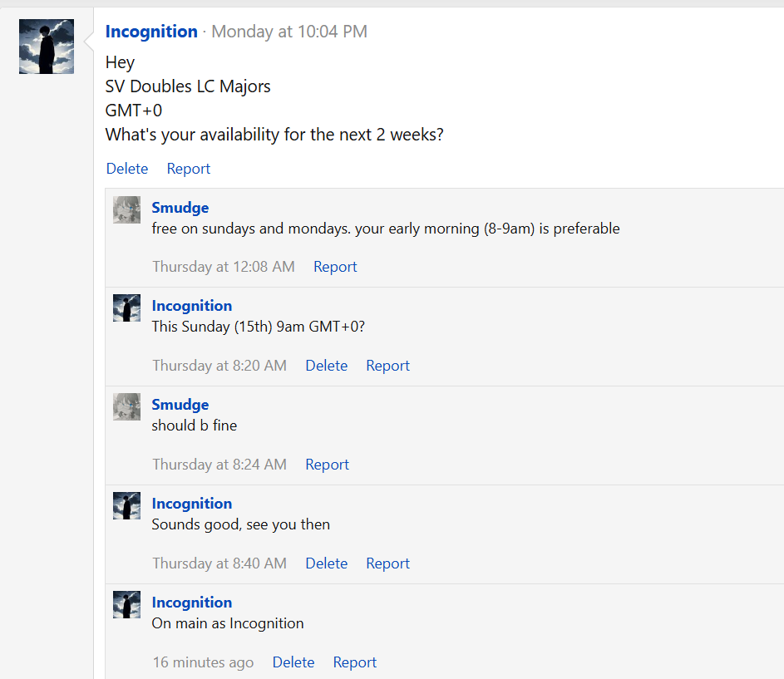Click Smudge's username above 'should b fine'

(180, 405)
